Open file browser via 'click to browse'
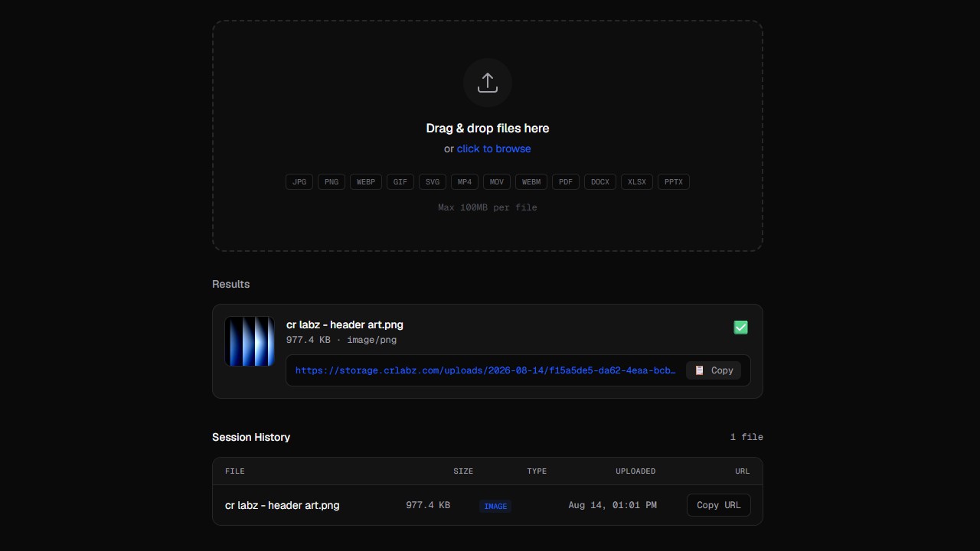This screenshot has width=980, height=551. coord(494,148)
